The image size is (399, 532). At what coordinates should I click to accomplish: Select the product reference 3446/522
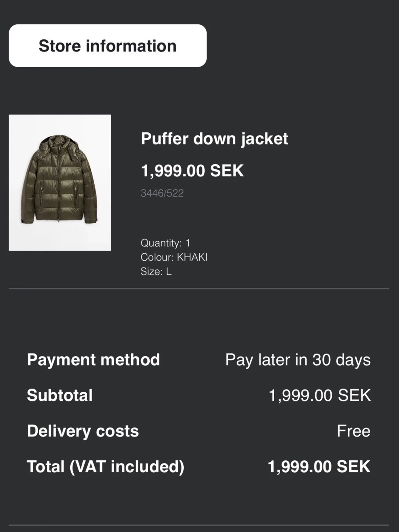162,193
